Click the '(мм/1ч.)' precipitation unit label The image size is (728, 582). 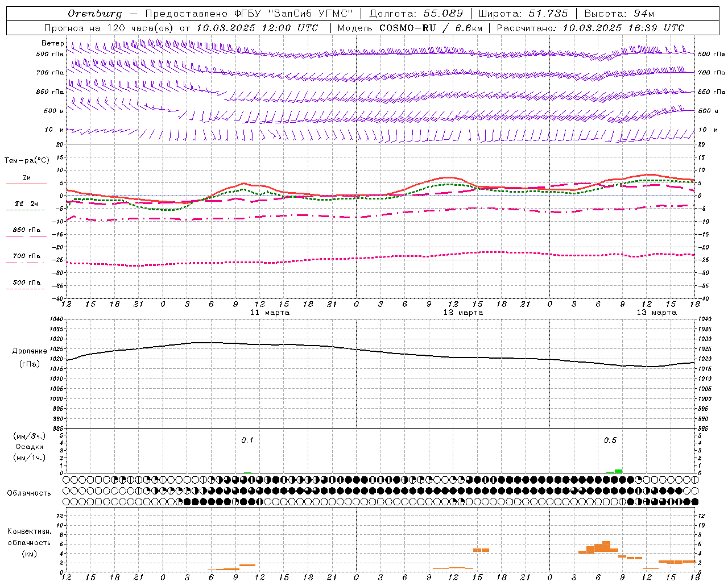[x=30, y=458]
